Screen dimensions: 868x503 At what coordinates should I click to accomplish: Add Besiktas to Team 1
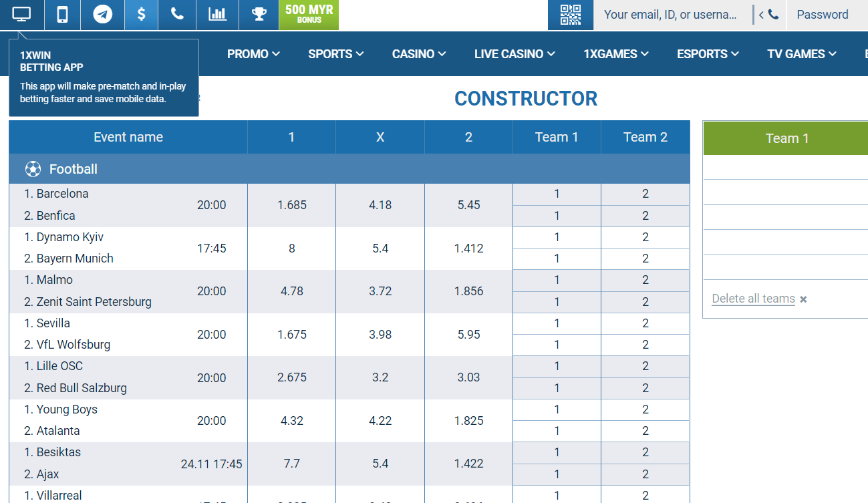(x=557, y=452)
